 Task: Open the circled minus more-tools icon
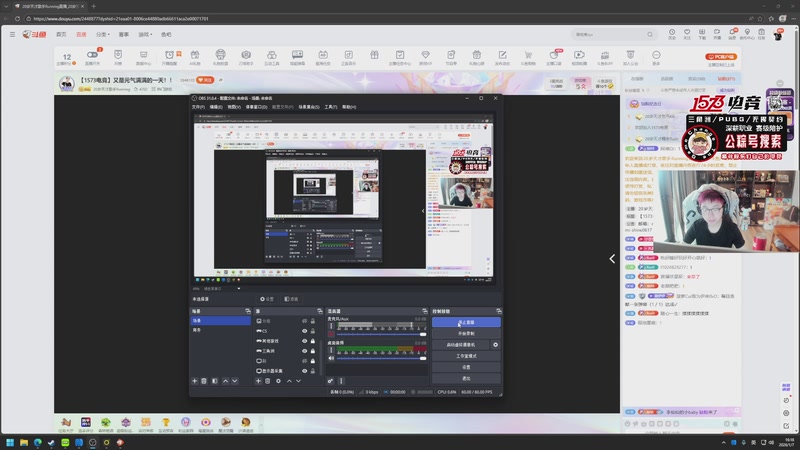[x=656, y=55]
